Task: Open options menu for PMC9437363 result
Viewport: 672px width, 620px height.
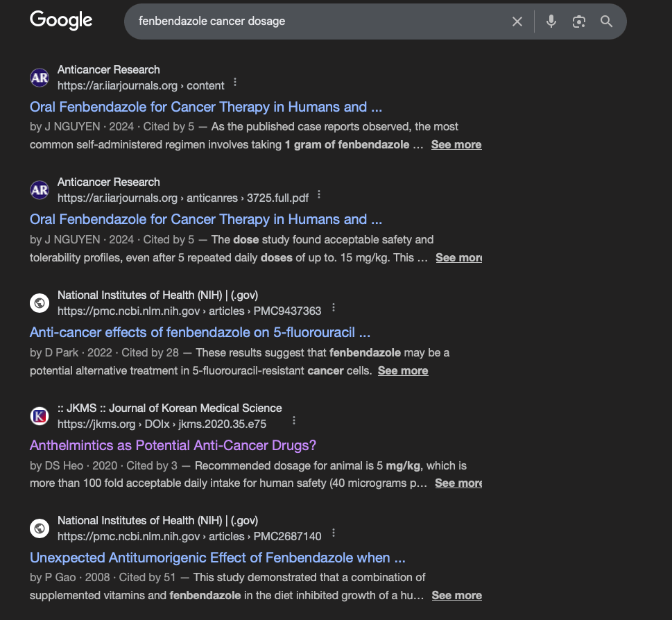Action: pyautogui.click(x=334, y=307)
